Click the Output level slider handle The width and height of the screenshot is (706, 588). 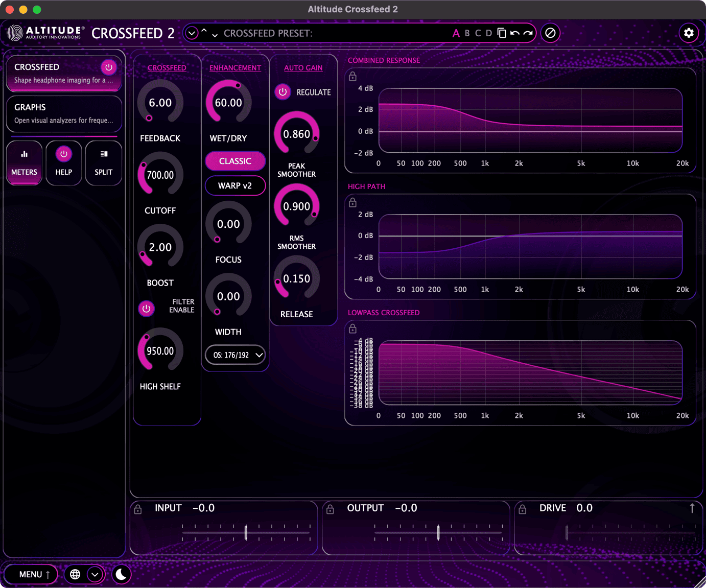click(438, 532)
